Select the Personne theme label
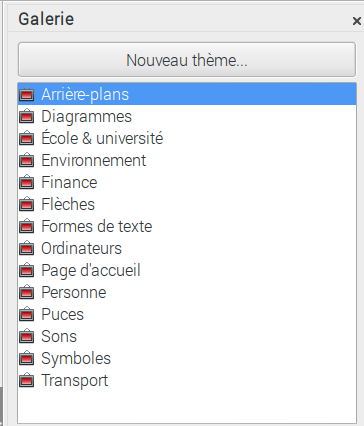 coord(74,292)
